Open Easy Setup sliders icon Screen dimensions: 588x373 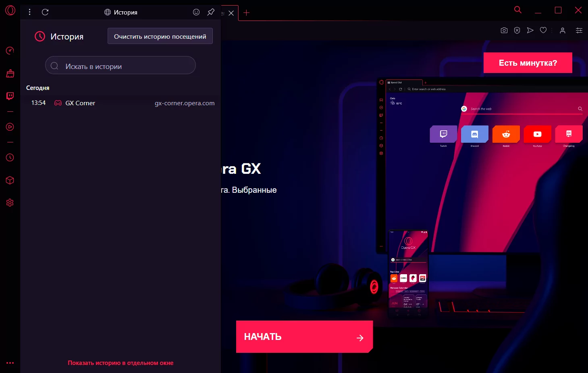coord(579,30)
